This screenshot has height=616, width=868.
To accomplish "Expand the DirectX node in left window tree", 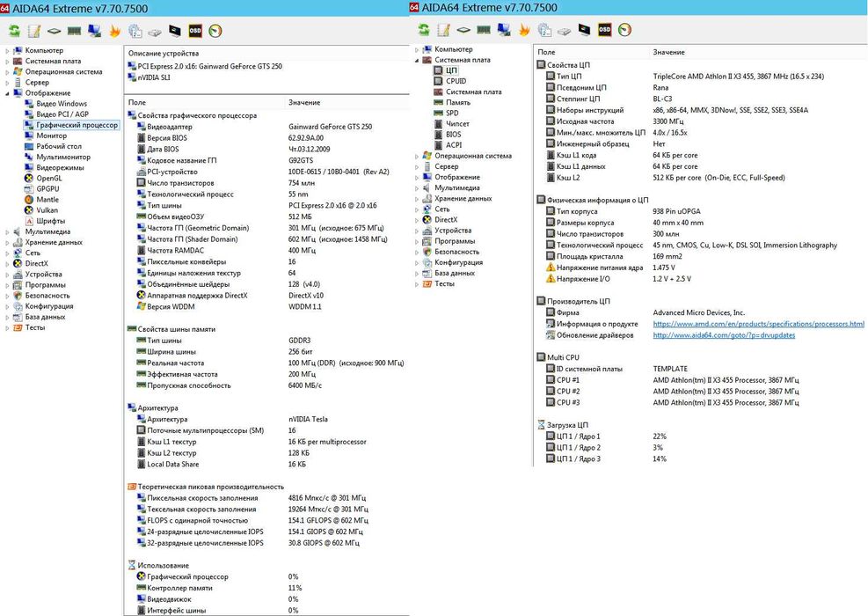I will click(7, 264).
